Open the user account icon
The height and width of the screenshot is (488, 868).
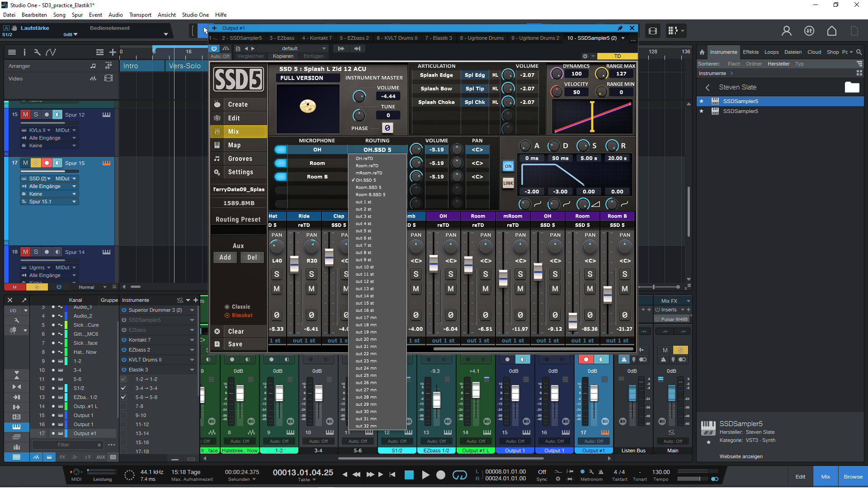coord(787,31)
